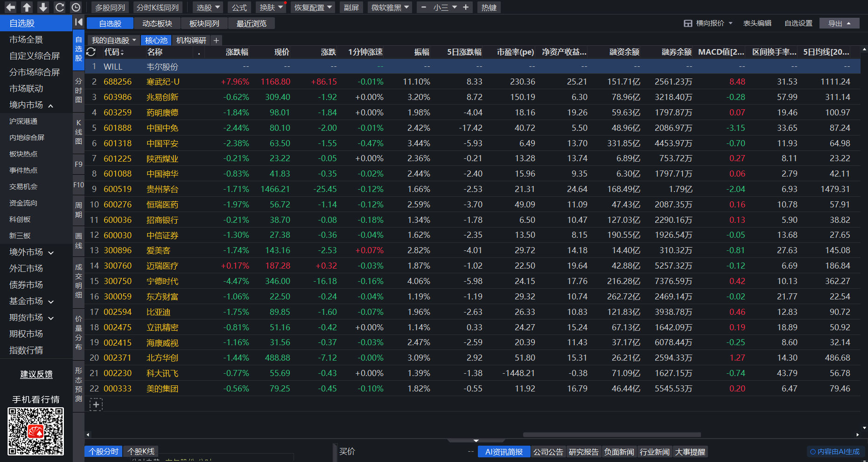This screenshot has height=462, width=868.
Task: Open 表头编辑 header editor
Action: [757, 23]
